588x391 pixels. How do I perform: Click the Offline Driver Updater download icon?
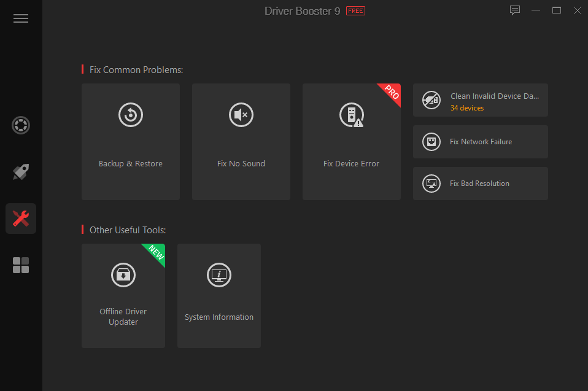[123, 275]
